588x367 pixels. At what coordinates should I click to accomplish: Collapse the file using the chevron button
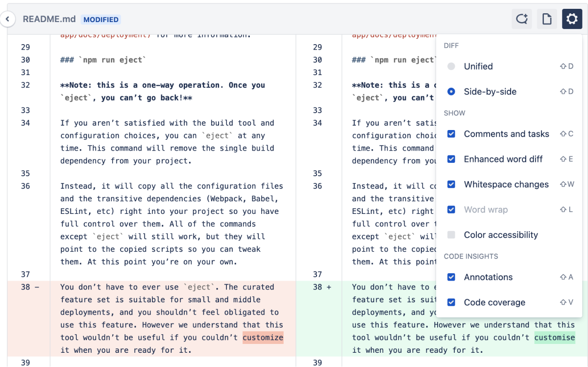pyautogui.click(x=7, y=19)
